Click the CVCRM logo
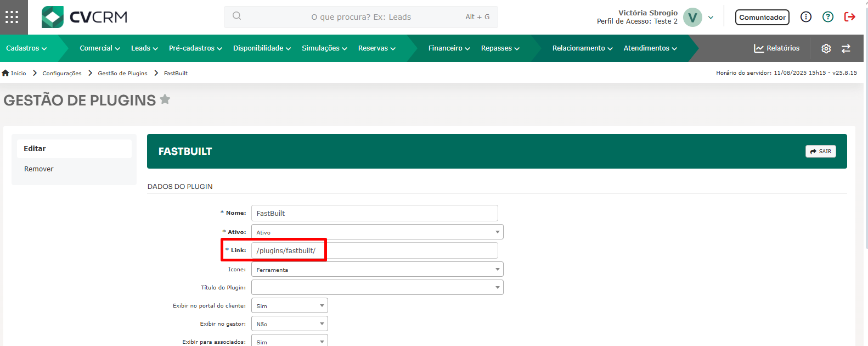 tap(84, 17)
